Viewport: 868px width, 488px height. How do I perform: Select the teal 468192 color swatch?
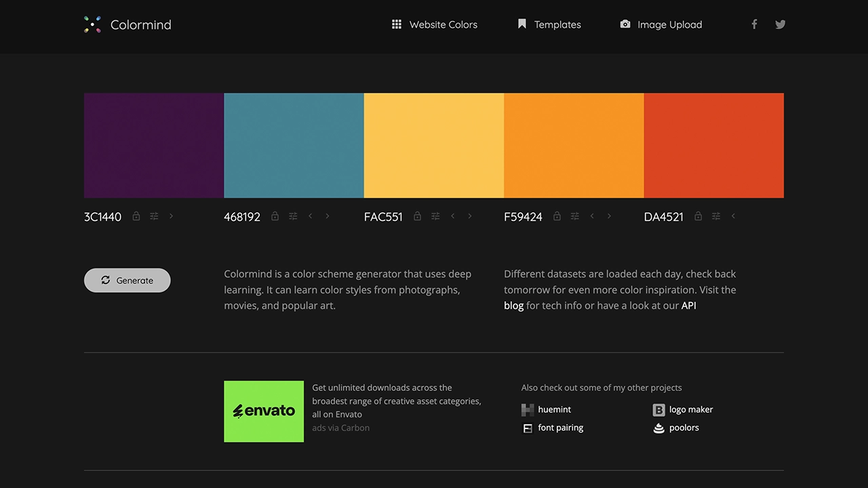(294, 146)
